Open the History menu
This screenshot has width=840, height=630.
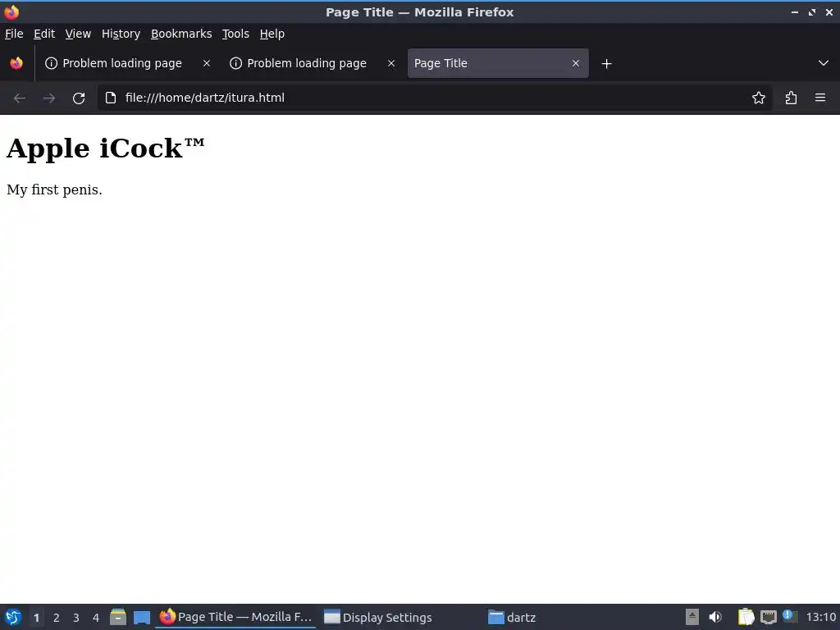pyautogui.click(x=121, y=34)
